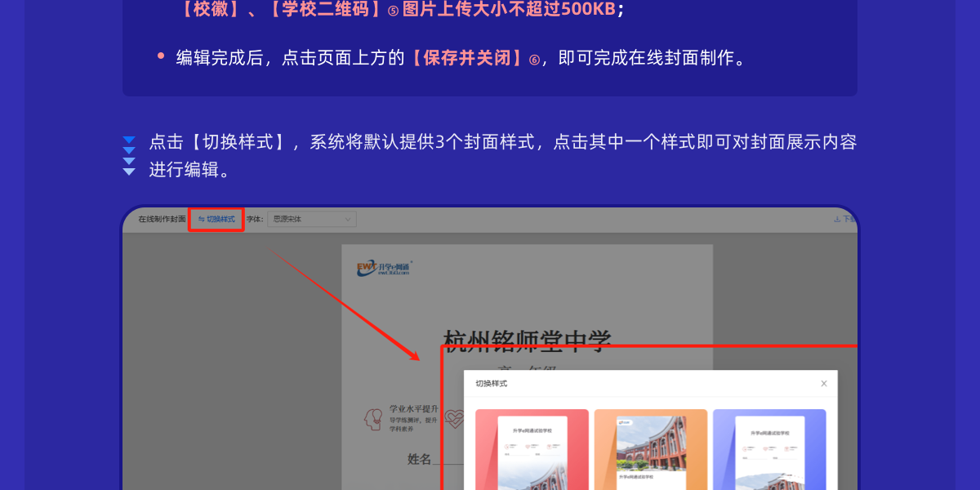Click the EWT 升学e网通 logo on cover

(x=385, y=268)
